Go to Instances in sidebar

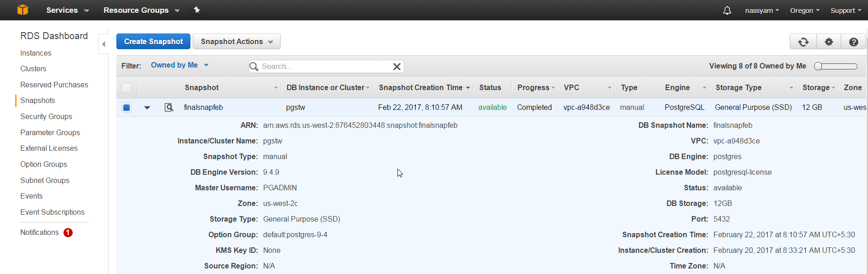[x=36, y=53]
